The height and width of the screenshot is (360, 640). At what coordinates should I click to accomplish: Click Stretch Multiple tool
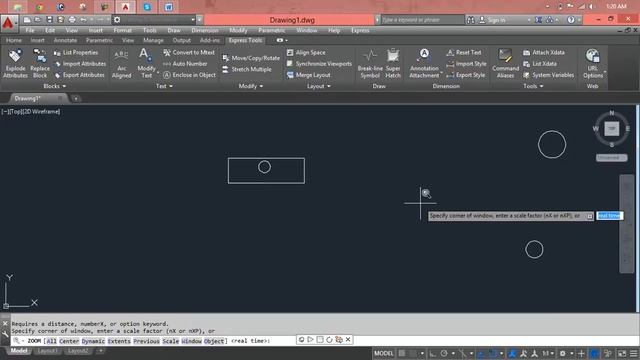pos(247,70)
